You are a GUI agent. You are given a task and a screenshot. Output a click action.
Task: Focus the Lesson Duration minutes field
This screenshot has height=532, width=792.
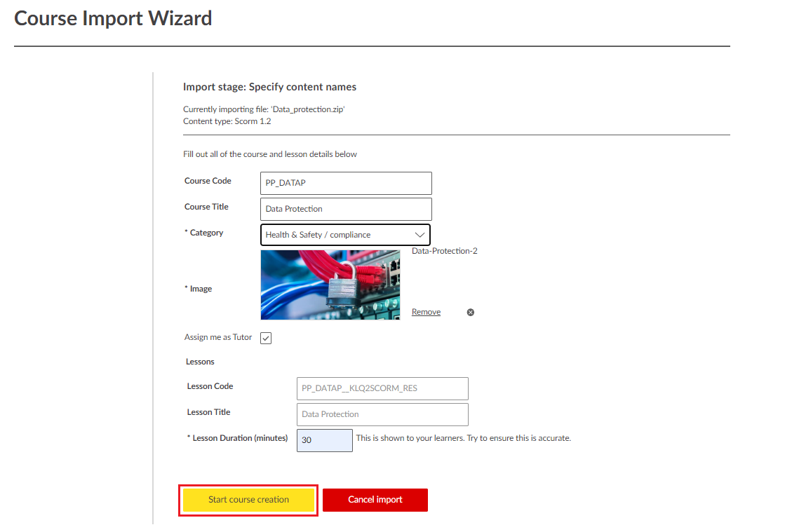pos(324,441)
